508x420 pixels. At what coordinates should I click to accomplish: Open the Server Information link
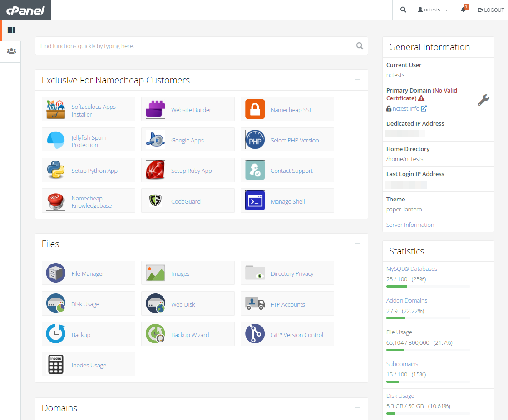click(410, 225)
